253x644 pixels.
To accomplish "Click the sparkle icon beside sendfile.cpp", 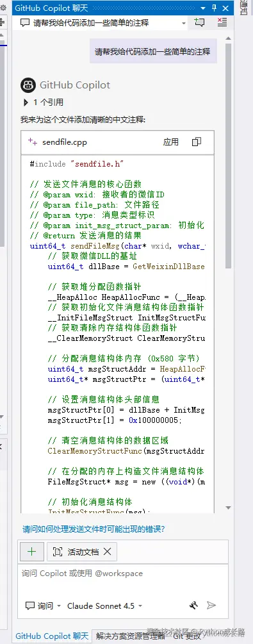I will pyautogui.click(x=33, y=142).
